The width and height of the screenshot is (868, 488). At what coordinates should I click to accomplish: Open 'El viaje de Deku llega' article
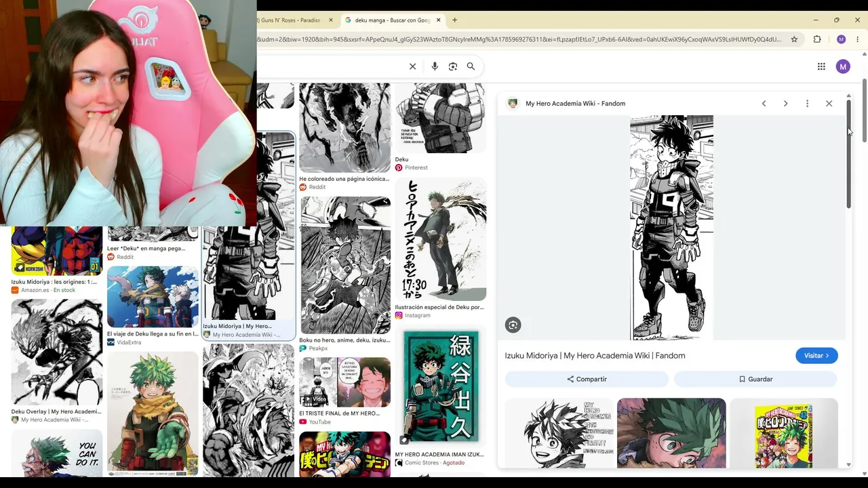point(153,334)
